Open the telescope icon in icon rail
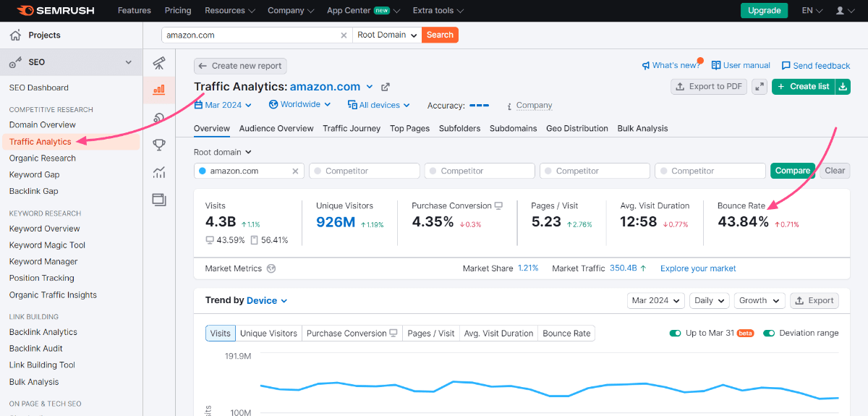This screenshot has width=868, height=416. point(159,63)
